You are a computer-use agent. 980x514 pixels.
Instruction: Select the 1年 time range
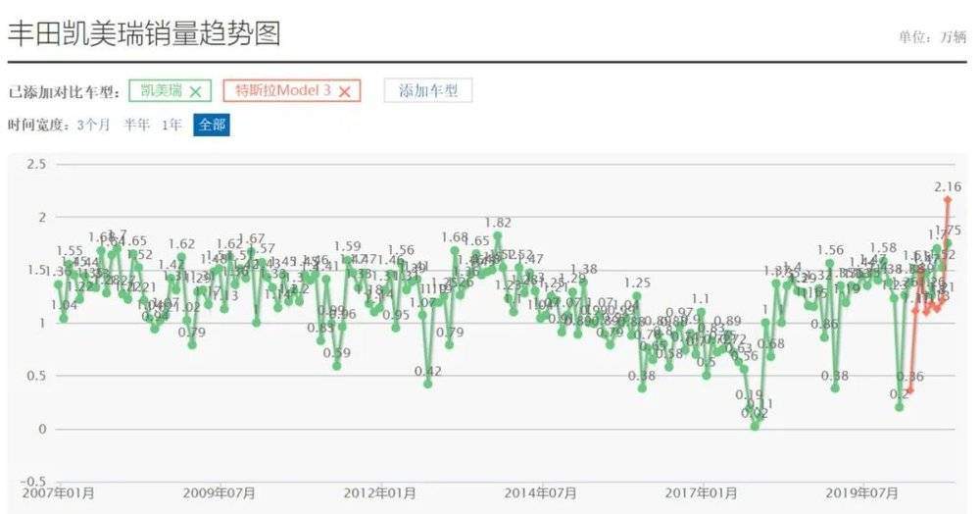171,125
